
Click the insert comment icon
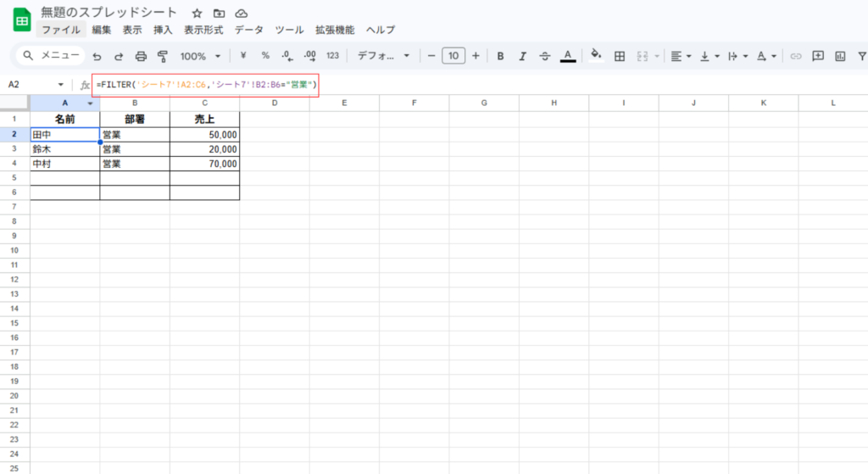pyautogui.click(x=818, y=56)
